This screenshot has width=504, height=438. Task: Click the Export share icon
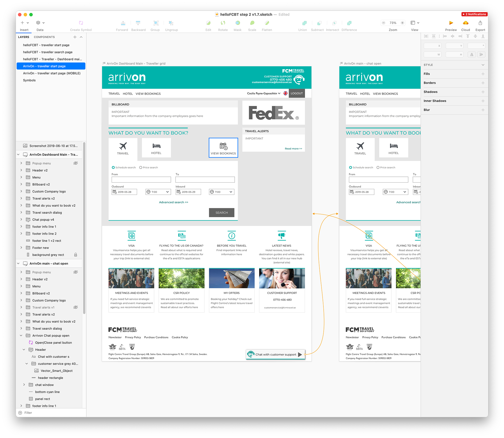tap(480, 23)
